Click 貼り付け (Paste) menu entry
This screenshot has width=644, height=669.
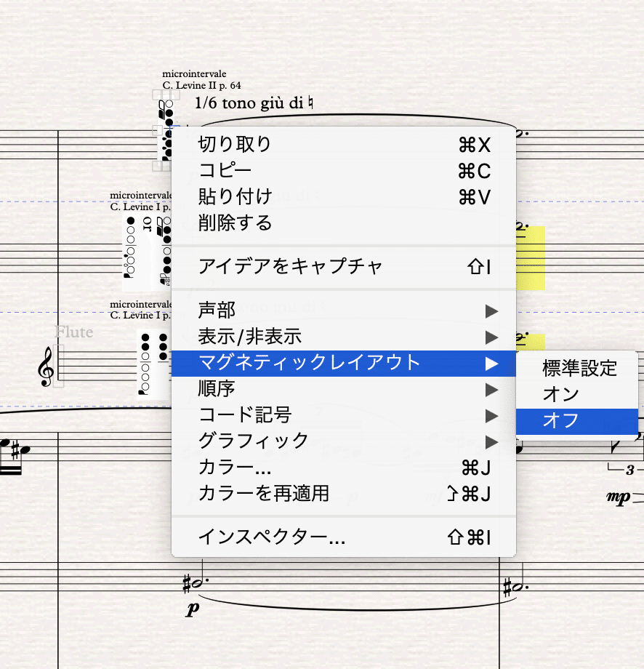(343, 196)
